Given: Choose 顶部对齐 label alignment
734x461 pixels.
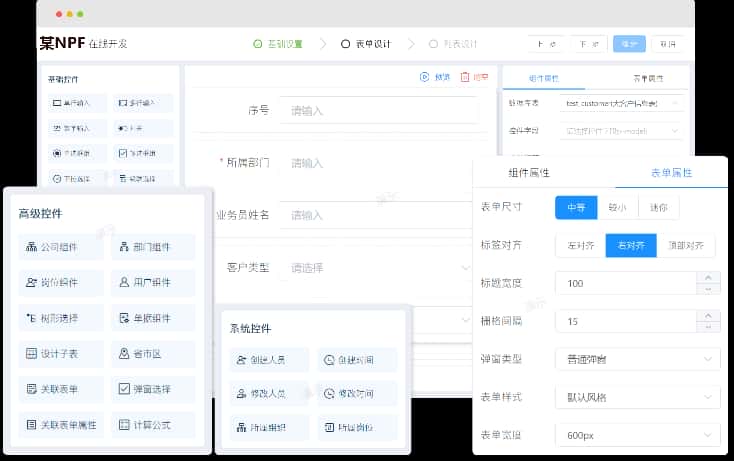Looking at the screenshot, I should [x=686, y=245].
